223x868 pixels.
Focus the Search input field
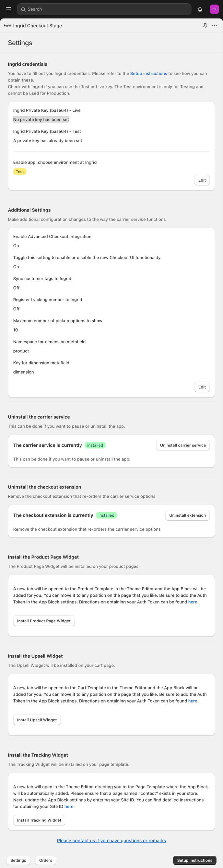pos(104,9)
